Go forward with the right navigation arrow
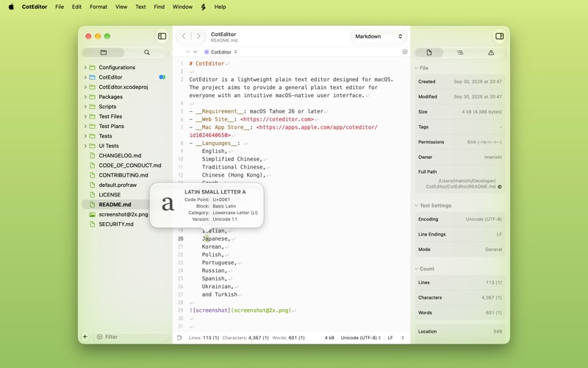The image size is (588, 368). click(x=198, y=36)
